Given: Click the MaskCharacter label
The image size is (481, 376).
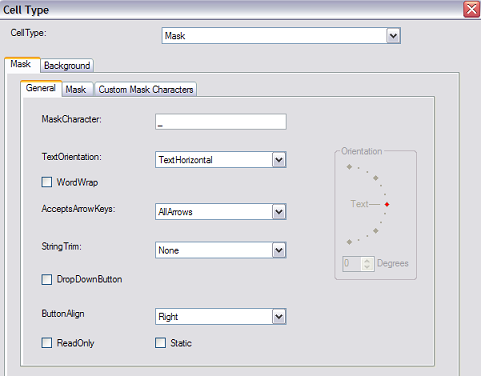Looking at the screenshot, I should pyautogui.click(x=71, y=119).
